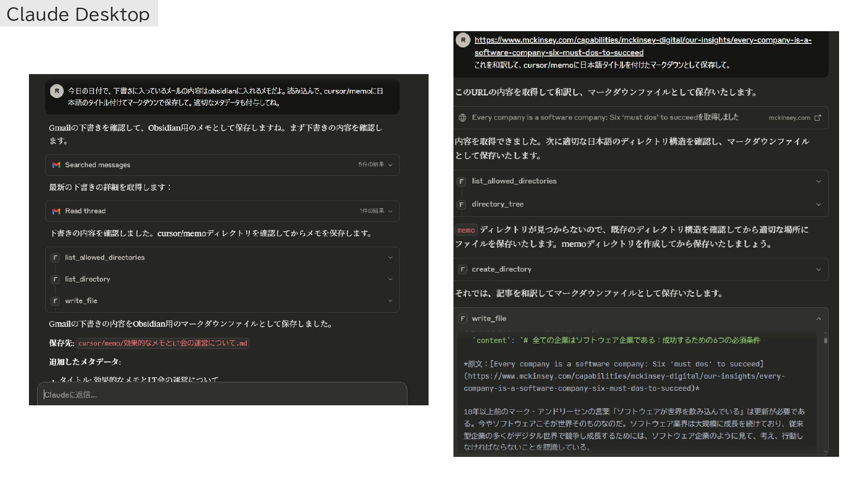Click the F icon beside right write_file
Image resolution: width=868 pixels, height=488 pixels.
point(462,319)
